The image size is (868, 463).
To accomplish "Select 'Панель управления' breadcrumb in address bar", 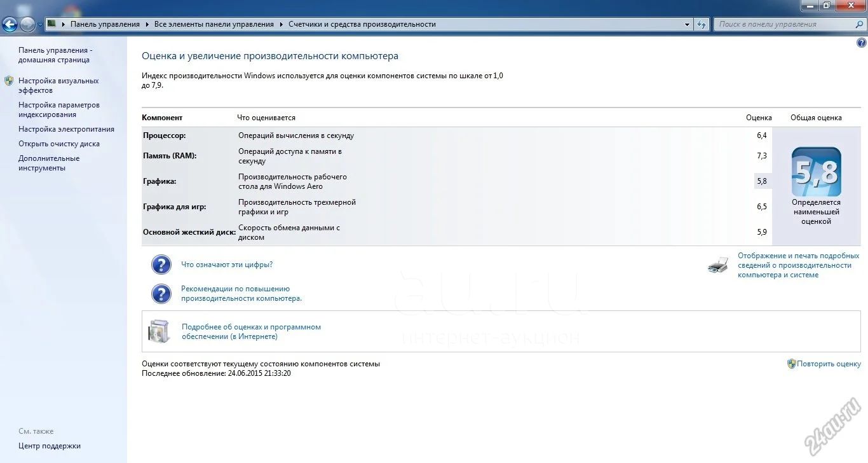I will click(x=105, y=24).
